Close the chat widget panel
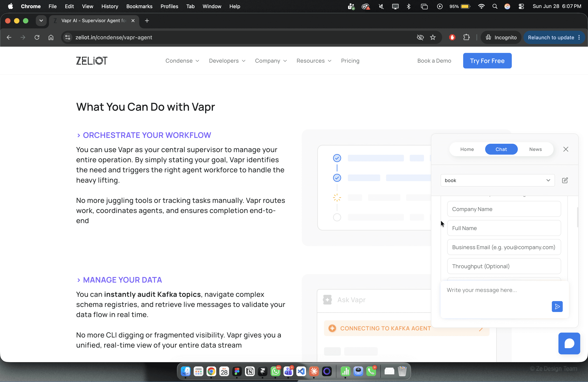 [565, 149]
